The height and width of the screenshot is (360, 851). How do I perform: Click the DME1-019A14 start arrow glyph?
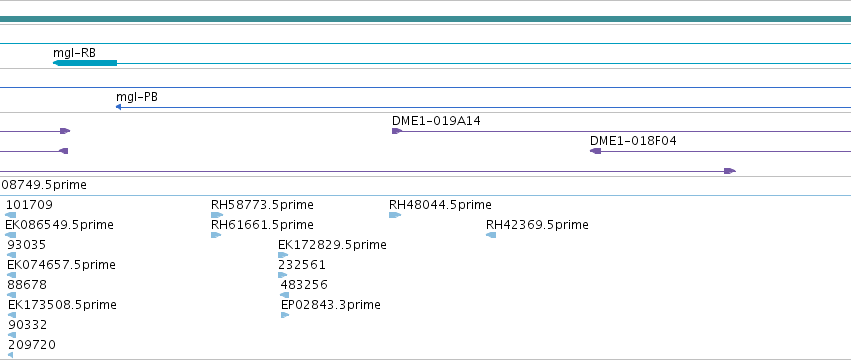pos(397,131)
